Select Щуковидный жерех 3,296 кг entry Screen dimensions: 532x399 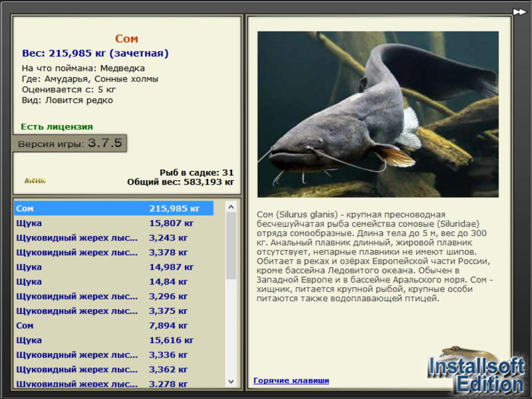114,296
